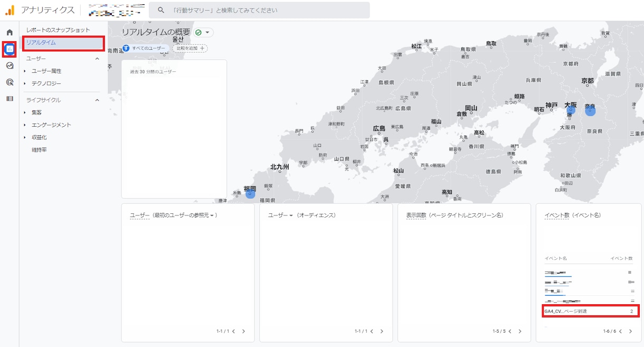
Task: Collapse the ユーザー sidebar section
Action: tap(97, 59)
